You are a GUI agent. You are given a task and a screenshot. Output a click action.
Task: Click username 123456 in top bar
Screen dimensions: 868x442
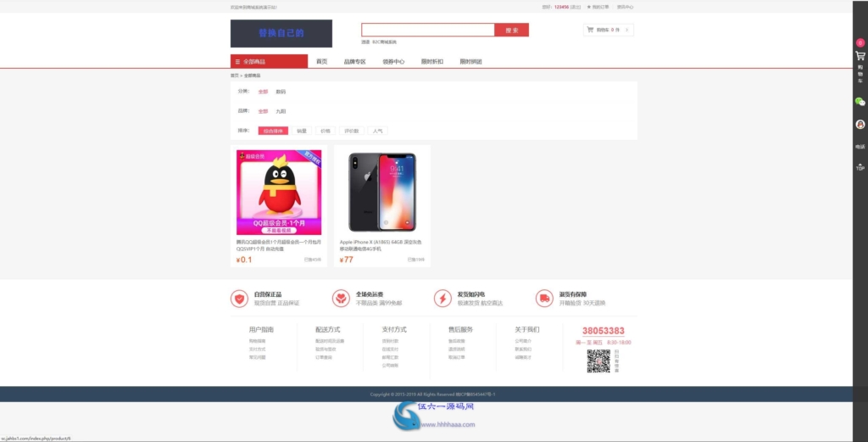click(x=561, y=7)
